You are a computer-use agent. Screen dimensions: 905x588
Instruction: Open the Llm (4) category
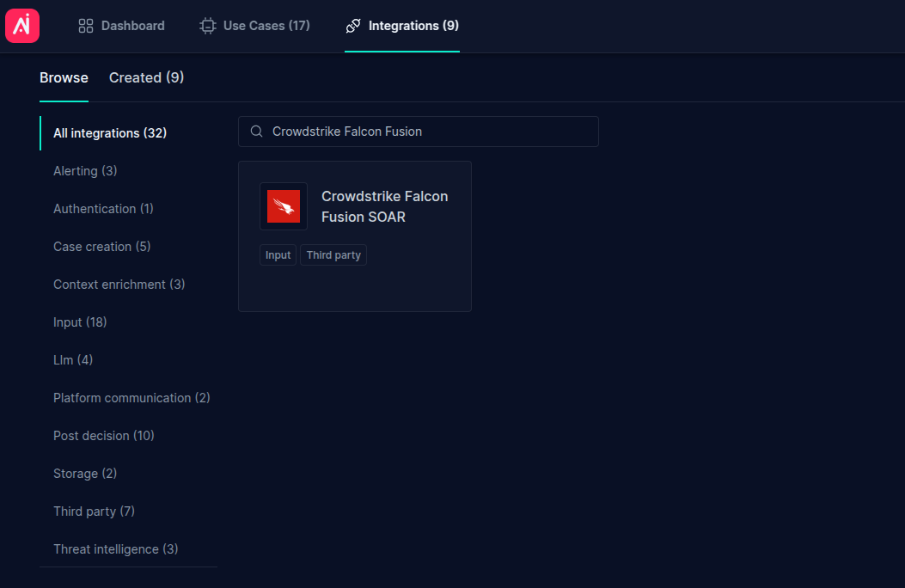(73, 360)
